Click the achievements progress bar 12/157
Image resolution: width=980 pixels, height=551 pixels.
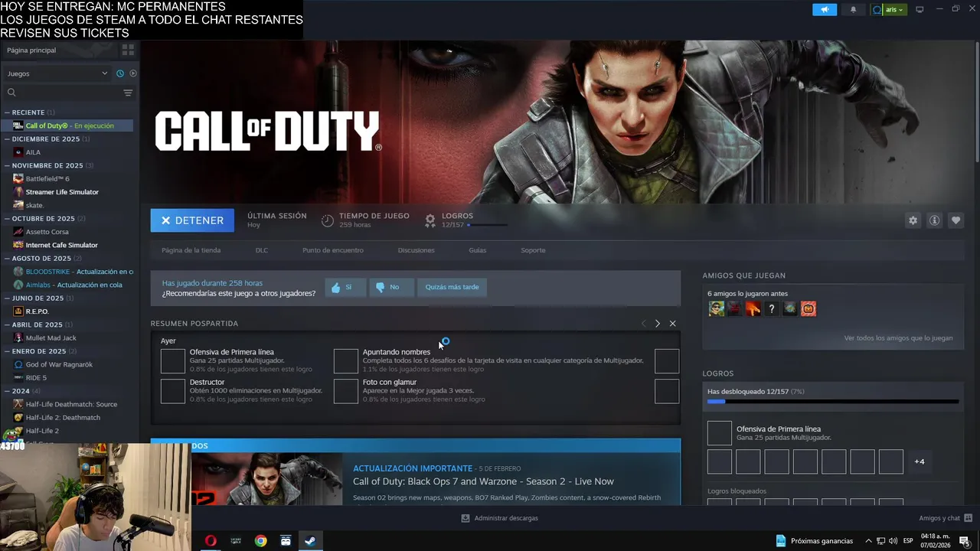pos(833,401)
